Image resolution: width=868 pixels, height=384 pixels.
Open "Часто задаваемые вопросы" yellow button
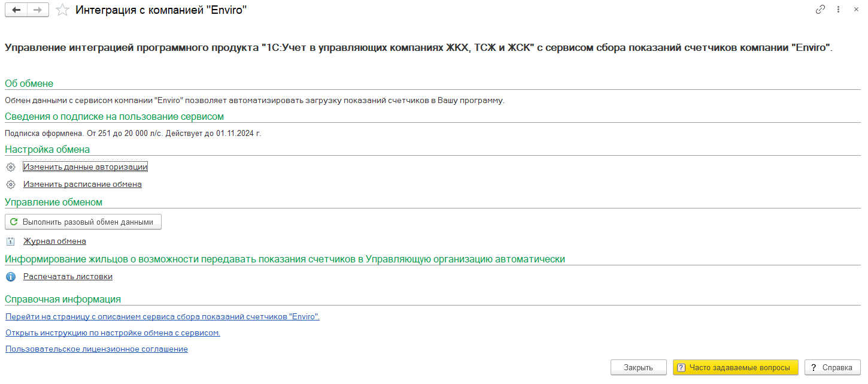[x=736, y=367]
